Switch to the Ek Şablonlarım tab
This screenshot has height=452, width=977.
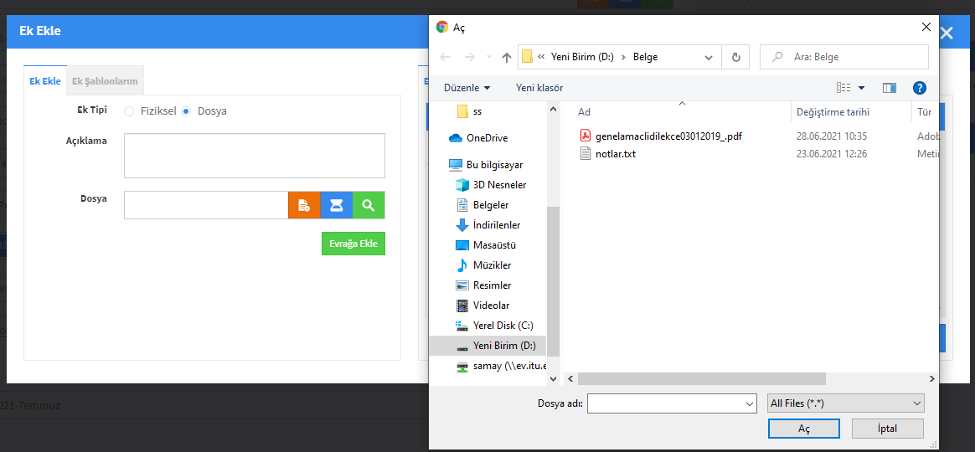pos(105,81)
